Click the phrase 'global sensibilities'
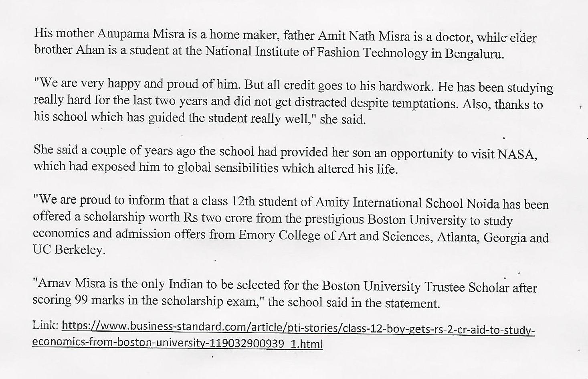This screenshot has height=379, width=588. pyautogui.click(x=228, y=168)
